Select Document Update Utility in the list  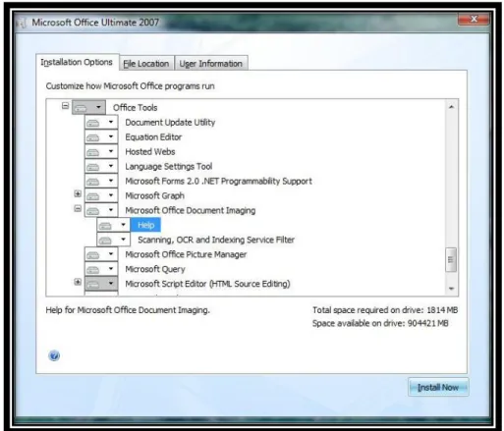pos(170,123)
